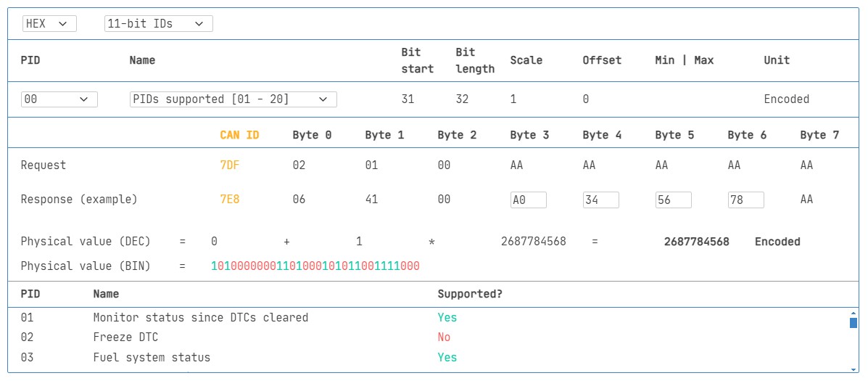Click the 'Response (example)' row label
868x381 pixels.
tap(78, 200)
